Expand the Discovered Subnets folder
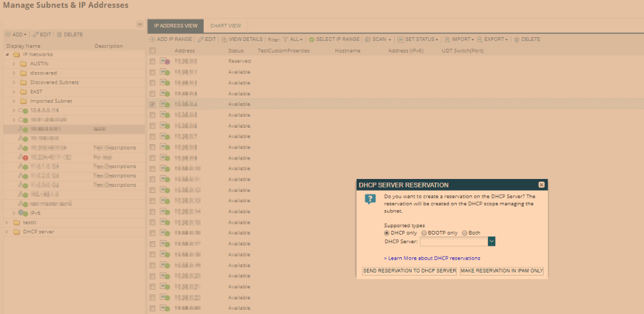This screenshot has width=644, height=314. pos(14,82)
